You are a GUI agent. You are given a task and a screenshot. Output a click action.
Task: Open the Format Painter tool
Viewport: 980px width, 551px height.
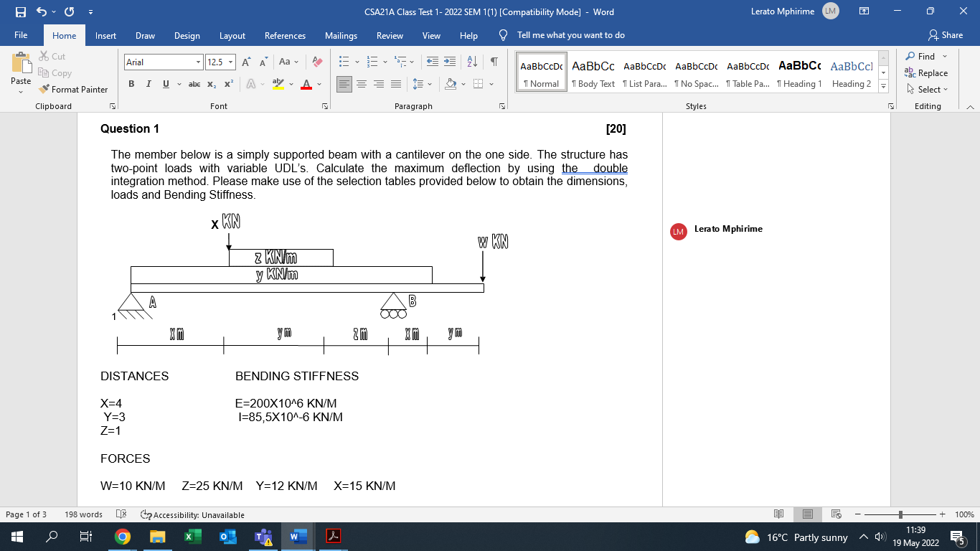[75, 89]
